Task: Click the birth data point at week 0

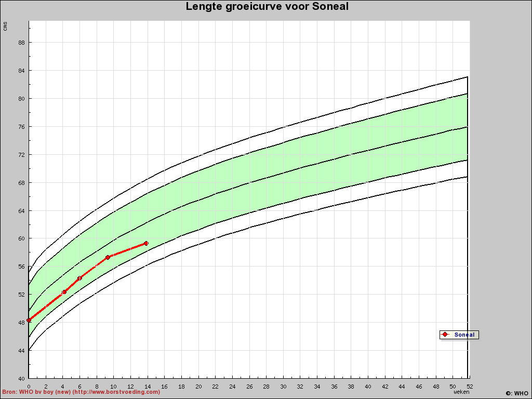Action: (29, 320)
